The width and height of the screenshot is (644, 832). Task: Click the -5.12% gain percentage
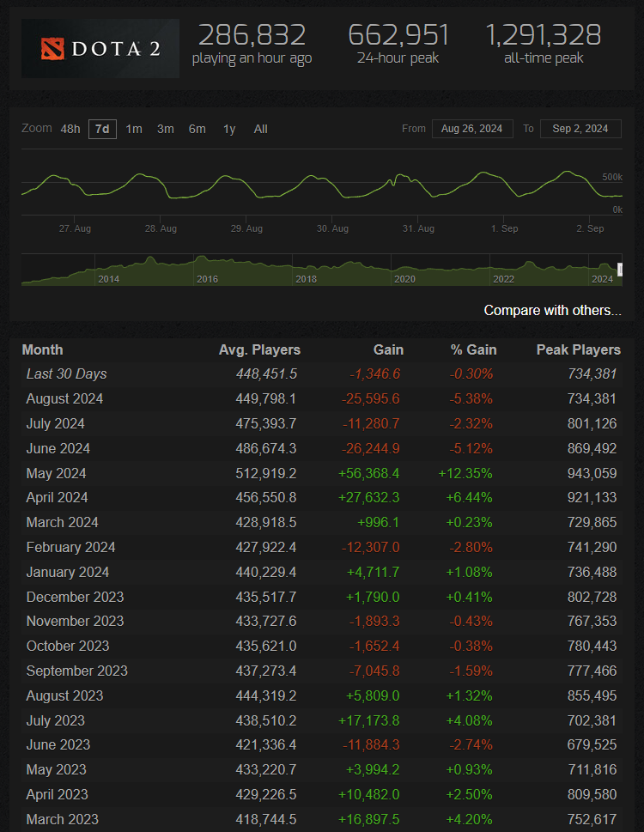471,448
